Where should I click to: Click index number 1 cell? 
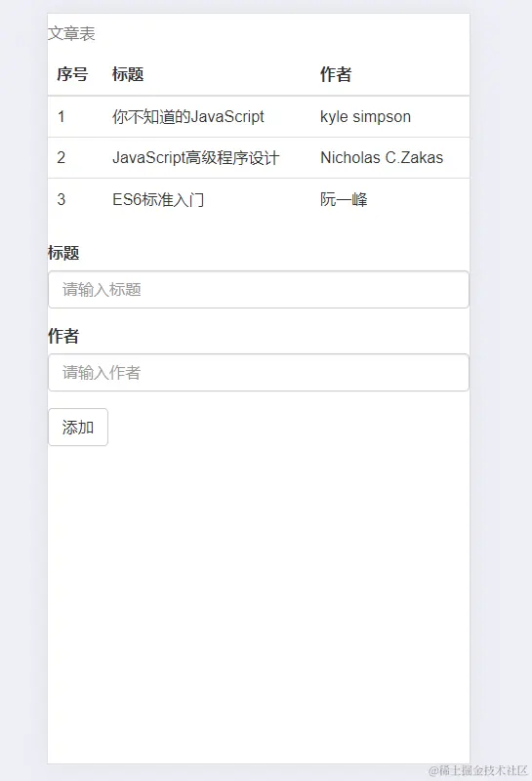61,116
